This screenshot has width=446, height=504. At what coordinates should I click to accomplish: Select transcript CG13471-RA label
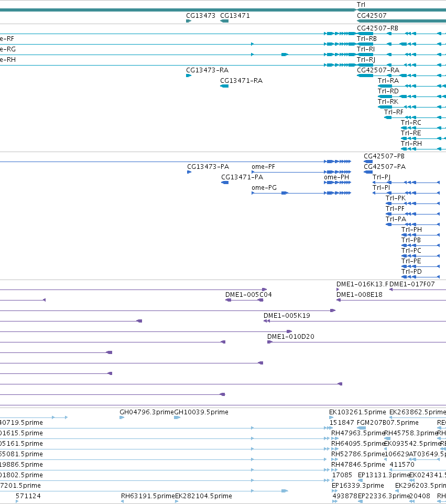click(242, 81)
